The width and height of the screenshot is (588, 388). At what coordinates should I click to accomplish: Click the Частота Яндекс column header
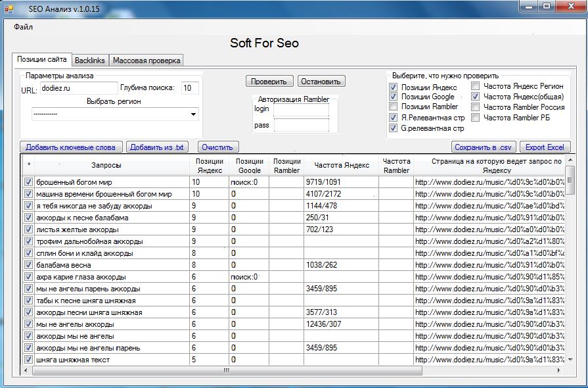coord(341,165)
